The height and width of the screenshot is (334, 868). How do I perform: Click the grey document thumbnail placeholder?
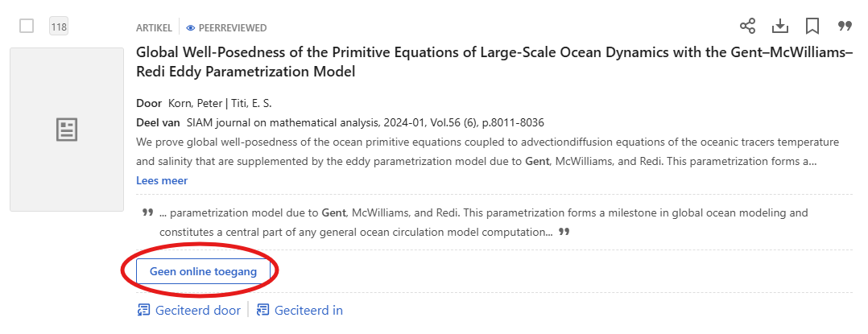click(66, 130)
